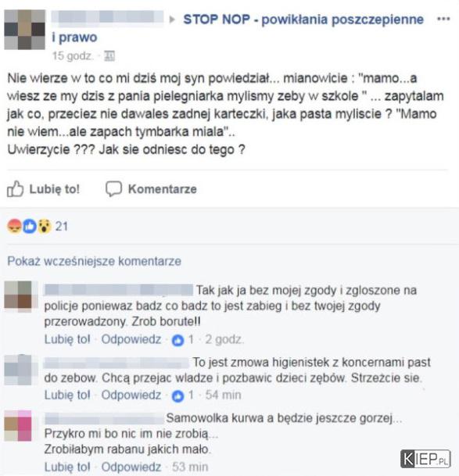This screenshot has height=476, width=459.
Task: Reply to the Samowolka comment
Action: point(131,467)
